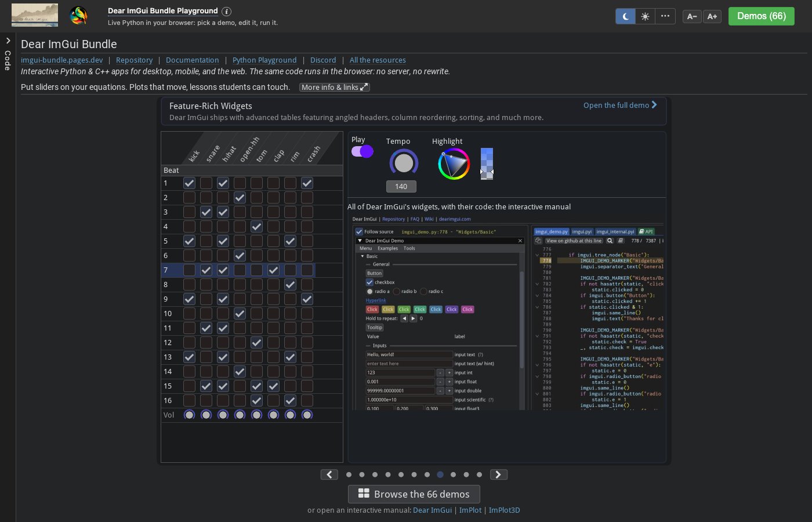Expand More info & links

pos(335,88)
